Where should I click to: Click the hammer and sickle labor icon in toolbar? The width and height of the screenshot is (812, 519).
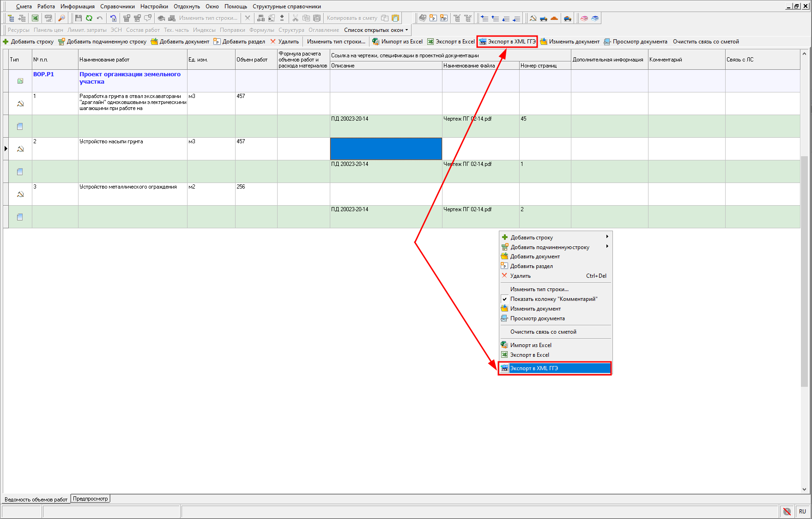[533, 18]
